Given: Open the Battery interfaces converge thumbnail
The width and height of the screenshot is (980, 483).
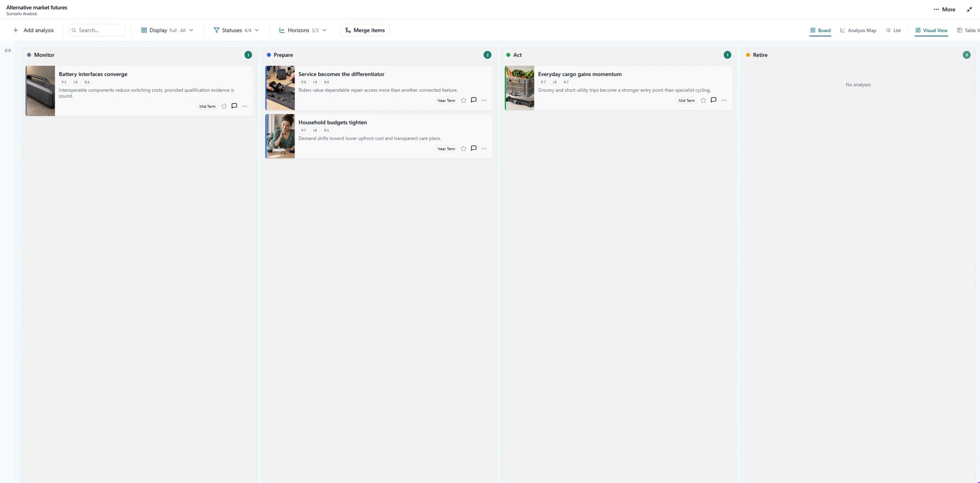Looking at the screenshot, I should tap(40, 91).
